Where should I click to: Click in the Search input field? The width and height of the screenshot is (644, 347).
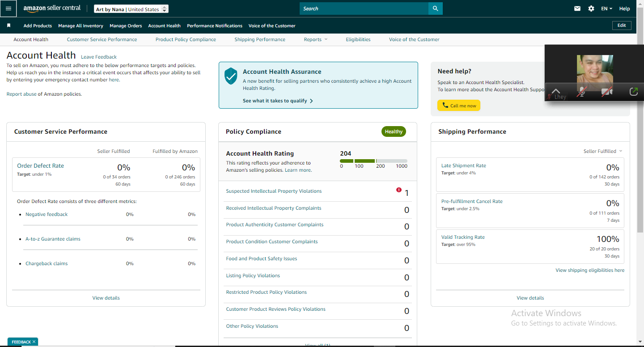click(364, 8)
